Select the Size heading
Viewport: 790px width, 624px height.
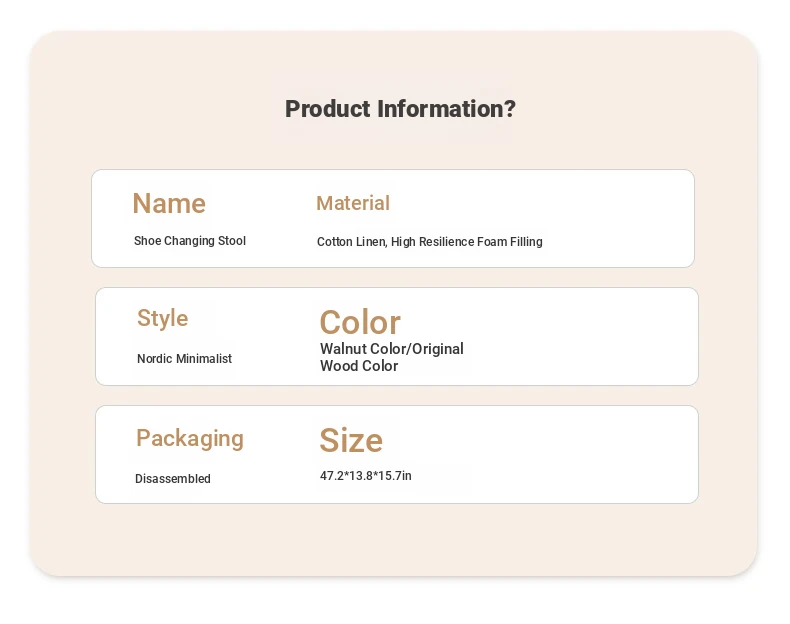(351, 440)
